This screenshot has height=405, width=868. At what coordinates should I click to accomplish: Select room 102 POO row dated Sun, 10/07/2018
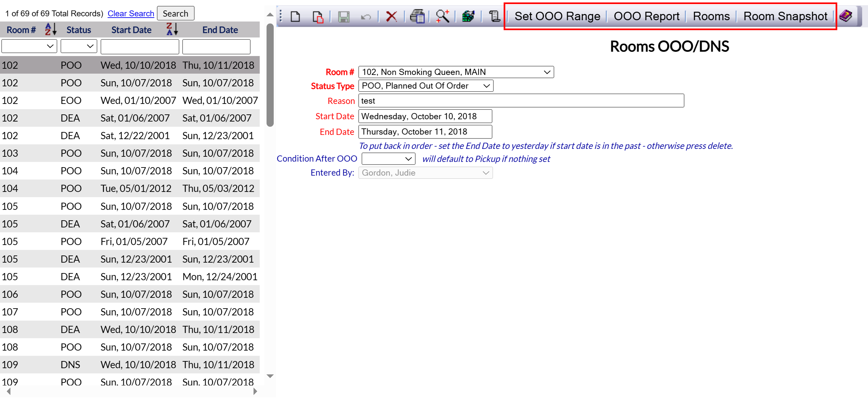(x=130, y=83)
